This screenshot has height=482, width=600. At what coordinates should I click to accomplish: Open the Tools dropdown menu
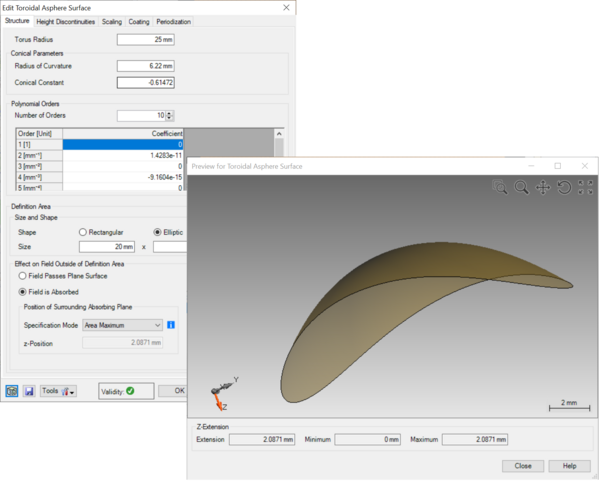pos(58,390)
